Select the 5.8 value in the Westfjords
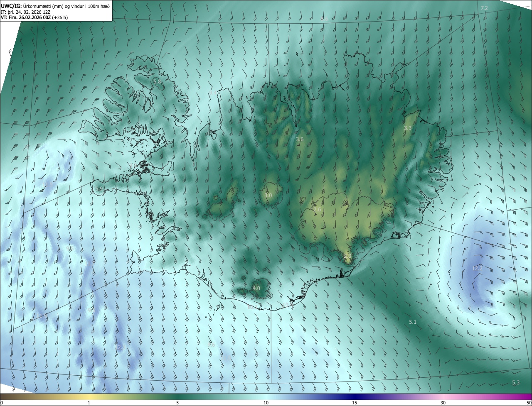532x406 pixels. coord(157,82)
